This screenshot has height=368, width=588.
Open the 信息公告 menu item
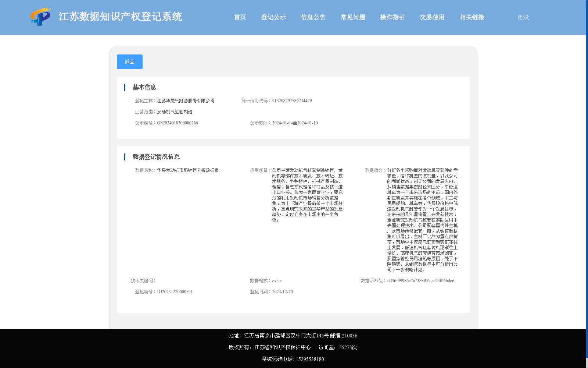click(x=313, y=17)
